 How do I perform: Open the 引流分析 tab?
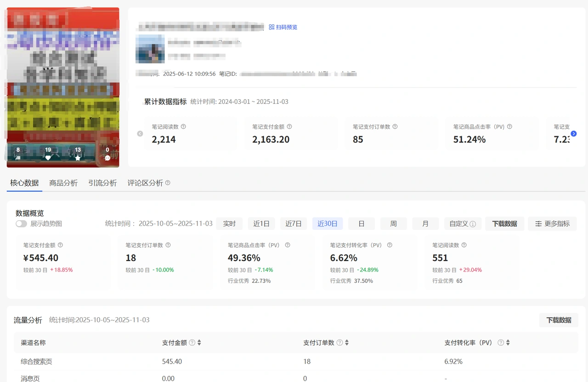point(102,182)
